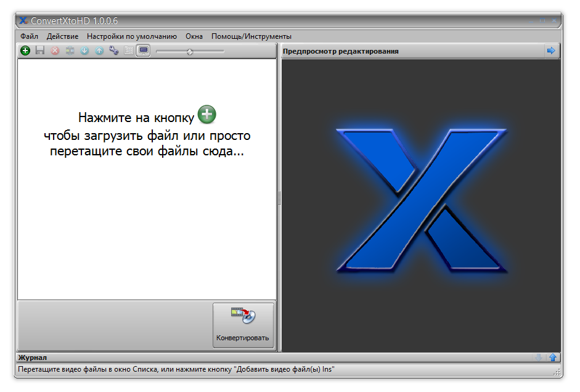Click the toolbar zoom slider handle

(190, 52)
